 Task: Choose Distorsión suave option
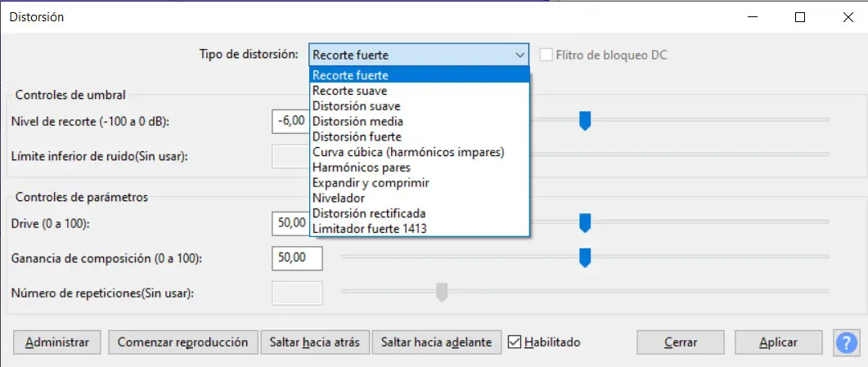coord(356,106)
